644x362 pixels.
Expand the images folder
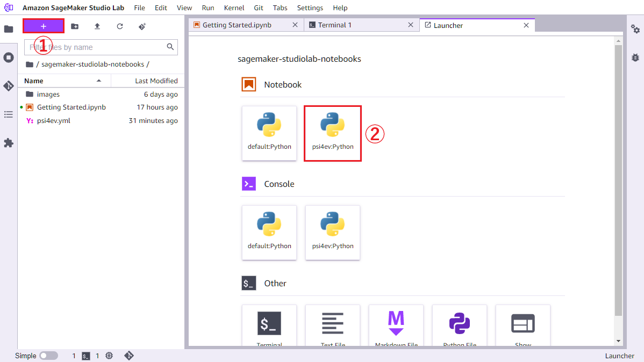point(47,94)
